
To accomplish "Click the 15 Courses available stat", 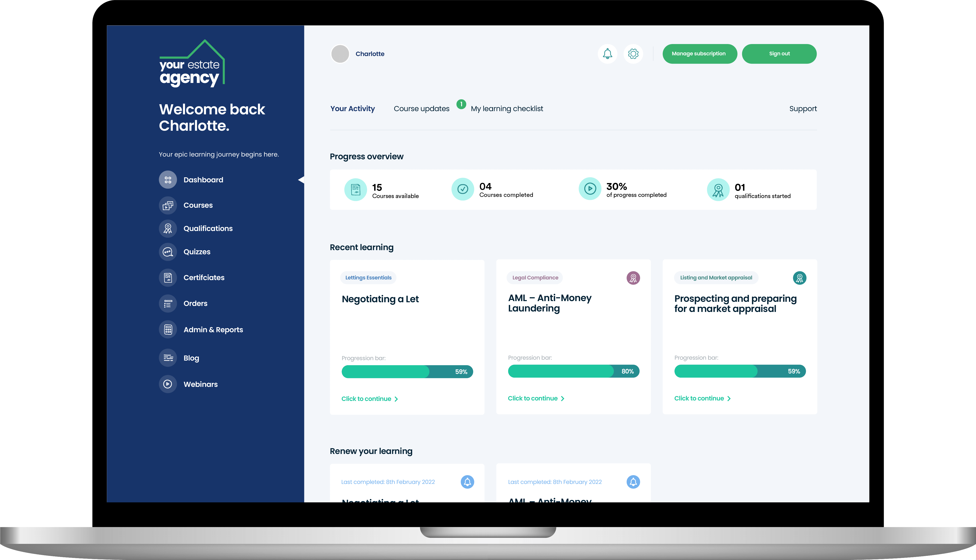I will pyautogui.click(x=382, y=190).
